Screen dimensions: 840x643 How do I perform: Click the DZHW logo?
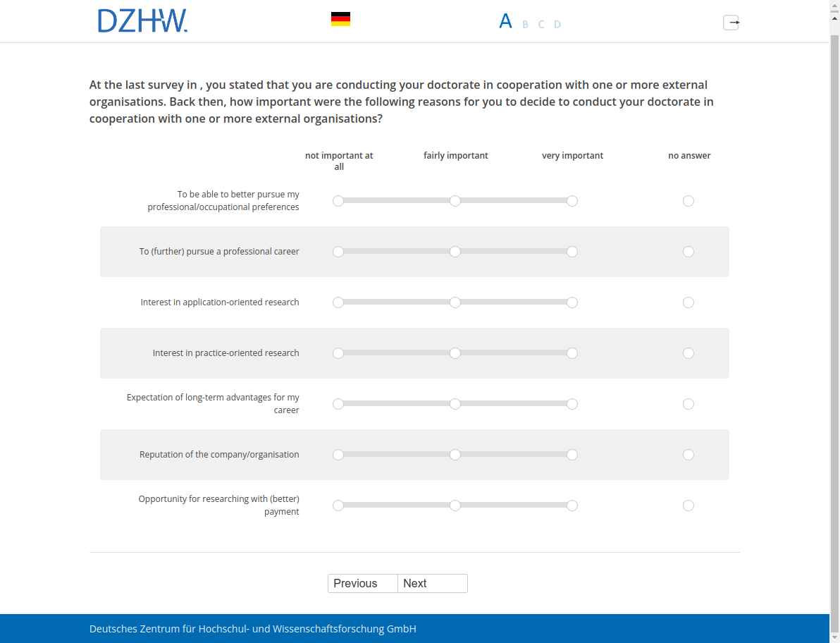(143, 21)
